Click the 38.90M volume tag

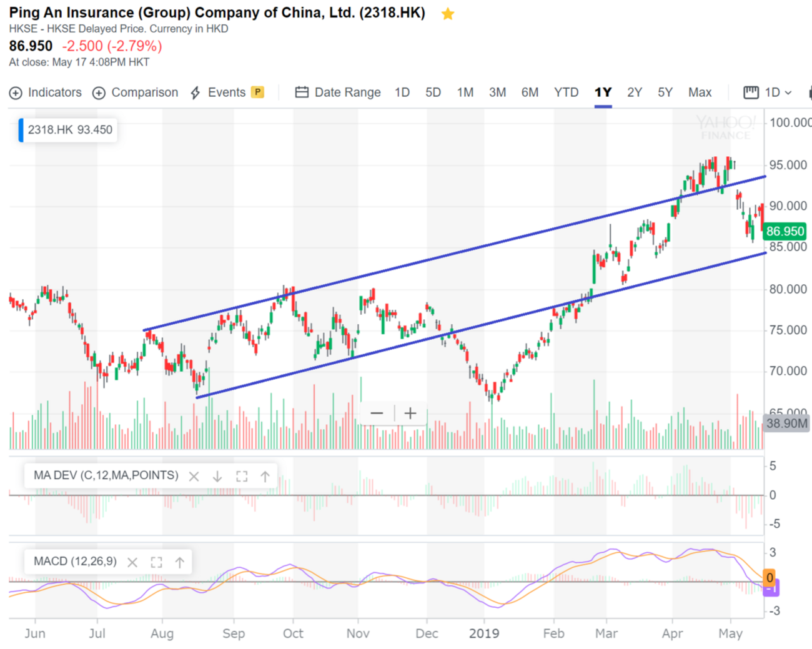click(786, 424)
